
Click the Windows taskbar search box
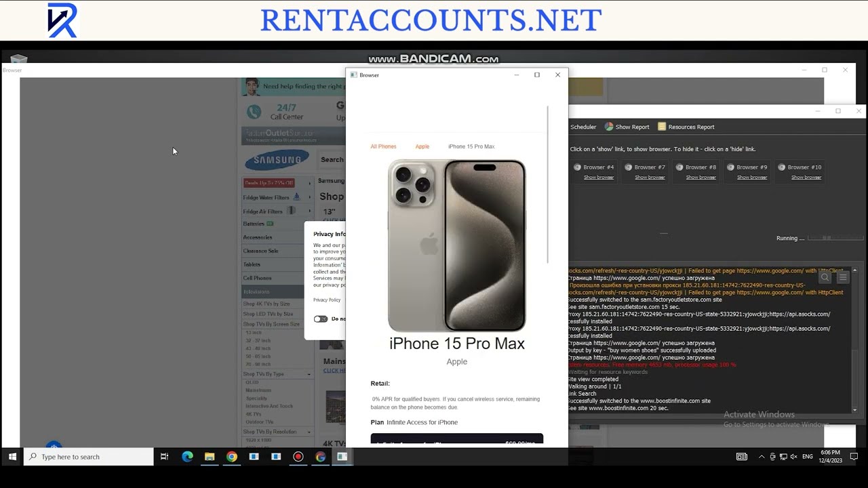coord(89,457)
